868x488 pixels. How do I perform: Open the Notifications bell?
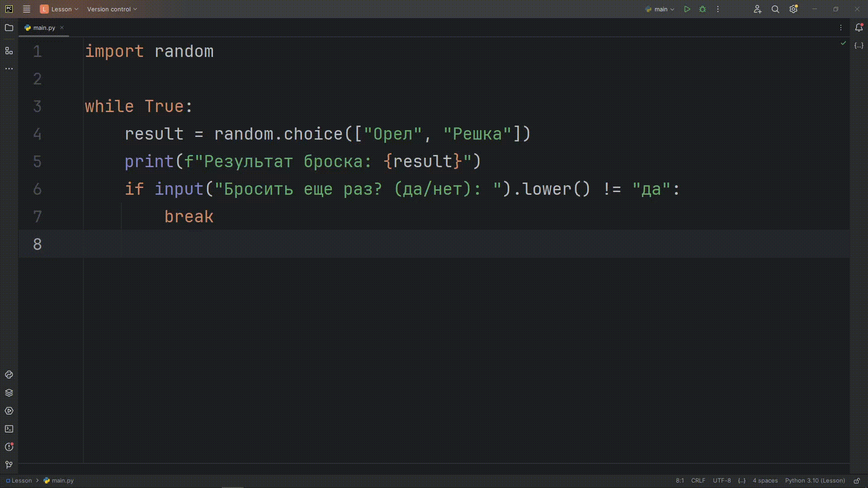(859, 28)
